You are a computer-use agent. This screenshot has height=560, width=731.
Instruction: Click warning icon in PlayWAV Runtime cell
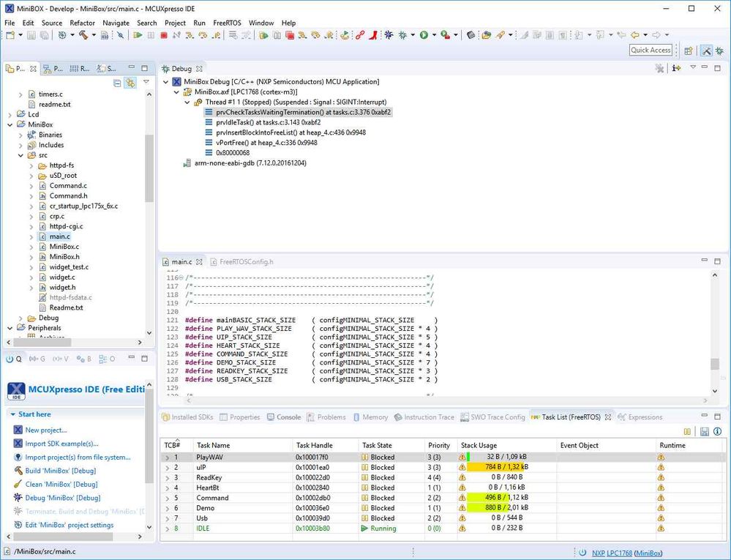point(661,457)
